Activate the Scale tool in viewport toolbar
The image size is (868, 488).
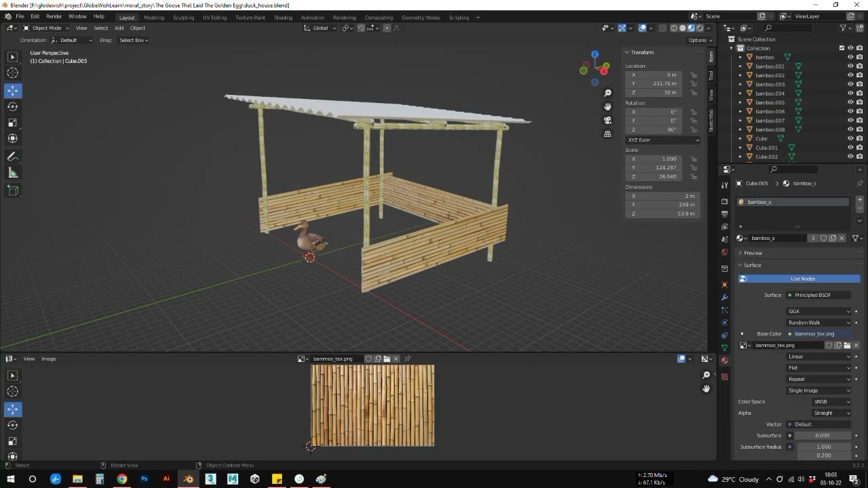pyautogui.click(x=13, y=123)
